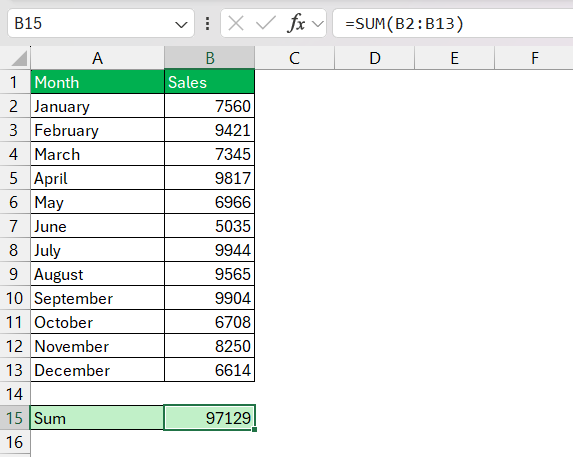The image size is (573, 457).
Task: Click the formula bar showing =SUM(B2:B13)
Action: (453, 24)
